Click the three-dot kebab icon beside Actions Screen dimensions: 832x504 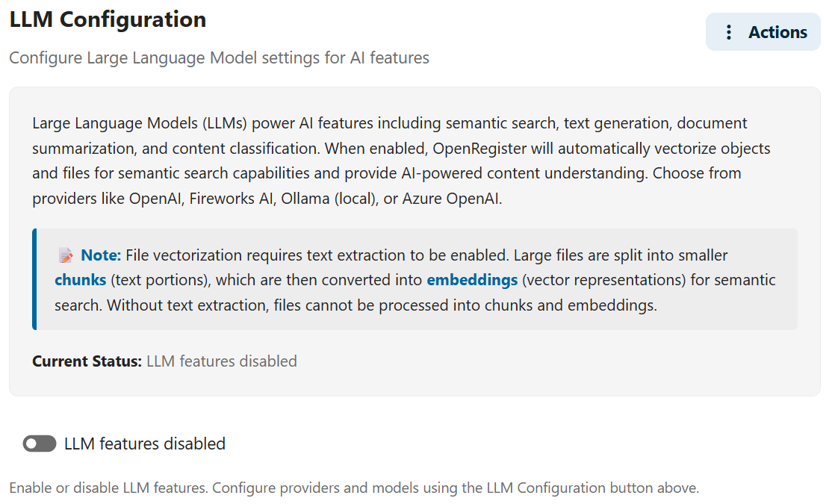[x=728, y=31]
